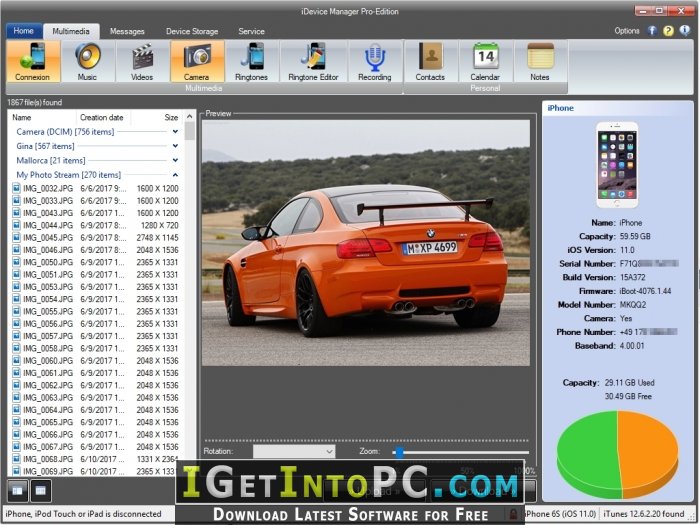
Task: Sort file list by Size column
Action: [157, 117]
